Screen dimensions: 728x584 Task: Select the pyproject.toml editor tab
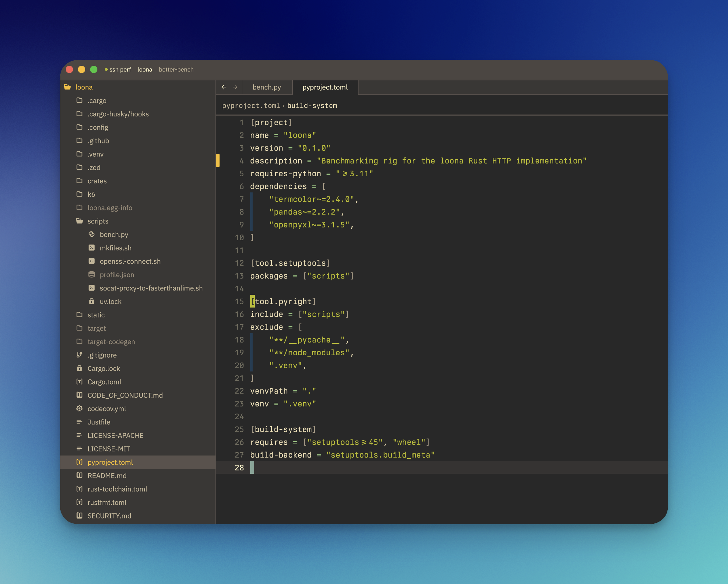pos(325,87)
